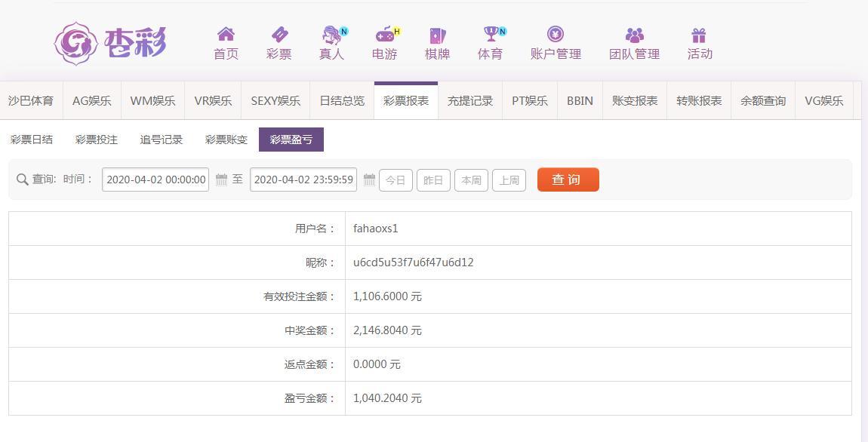868x442 pixels.
Task: Click the 1,106.6000 元 bet amount
Action: 387,296
